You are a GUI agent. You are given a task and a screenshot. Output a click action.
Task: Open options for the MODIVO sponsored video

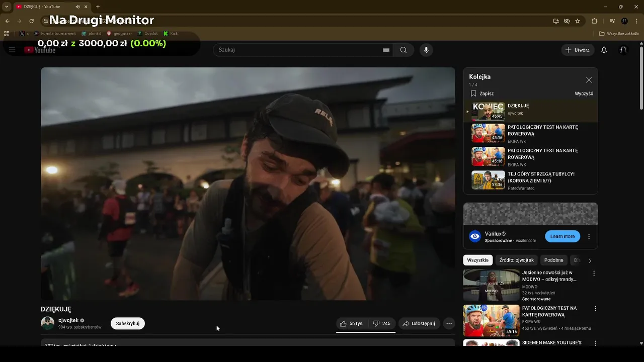point(594,274)
